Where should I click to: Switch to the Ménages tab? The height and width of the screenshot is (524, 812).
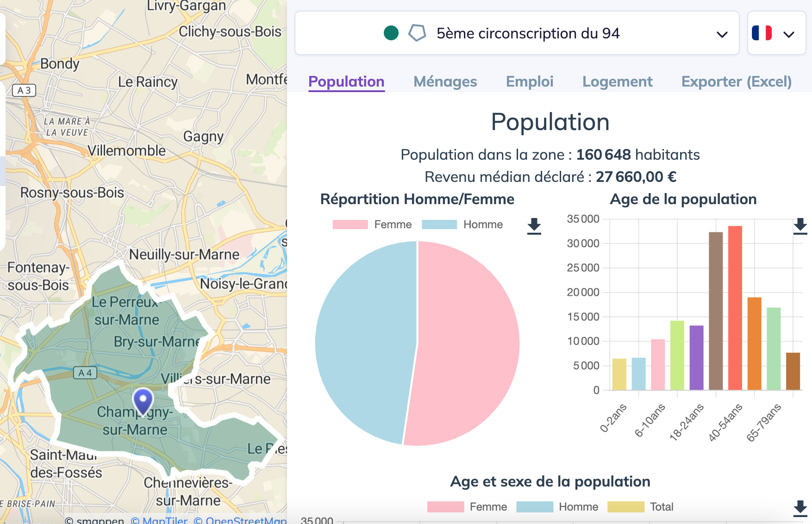click(445, 81)
